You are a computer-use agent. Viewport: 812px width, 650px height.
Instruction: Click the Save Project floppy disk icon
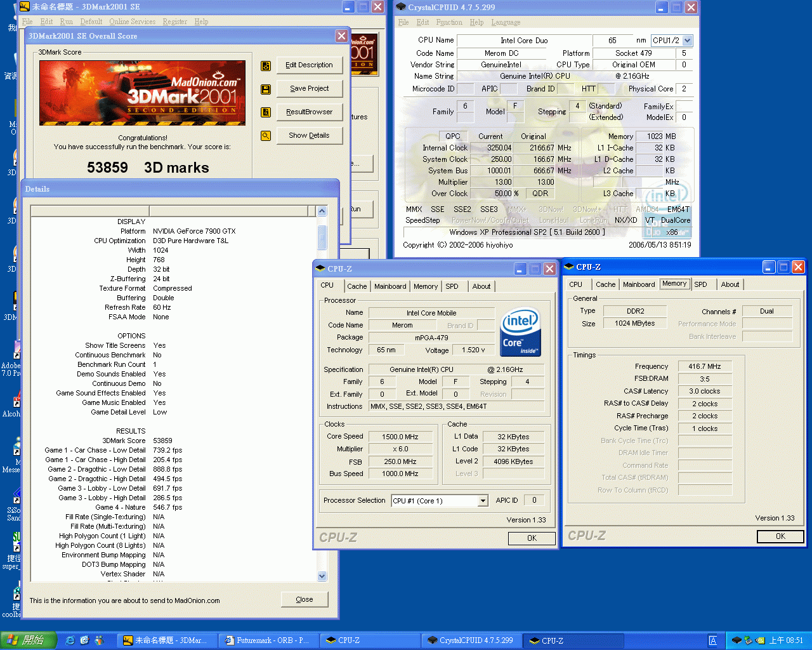266,89
